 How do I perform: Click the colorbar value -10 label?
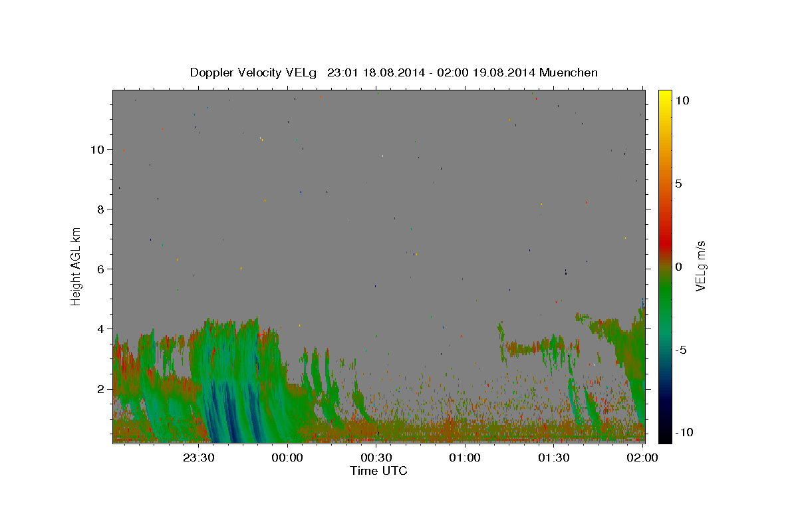tap(684, 432)
